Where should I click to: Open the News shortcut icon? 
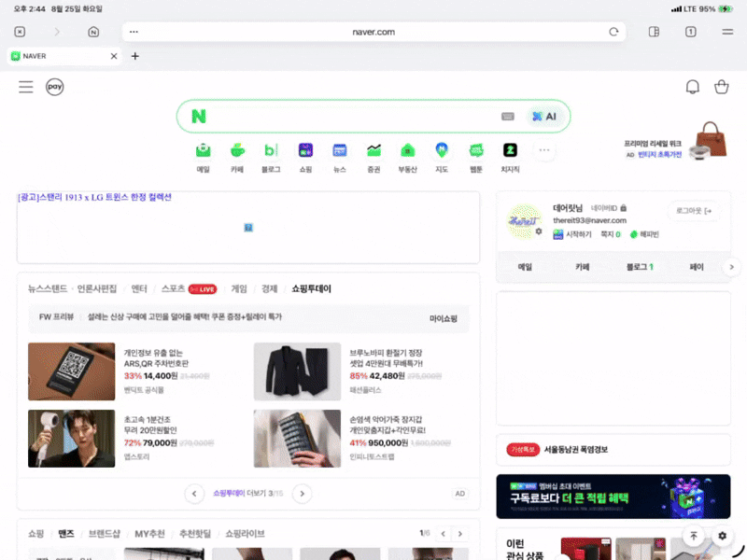(340, 151)
